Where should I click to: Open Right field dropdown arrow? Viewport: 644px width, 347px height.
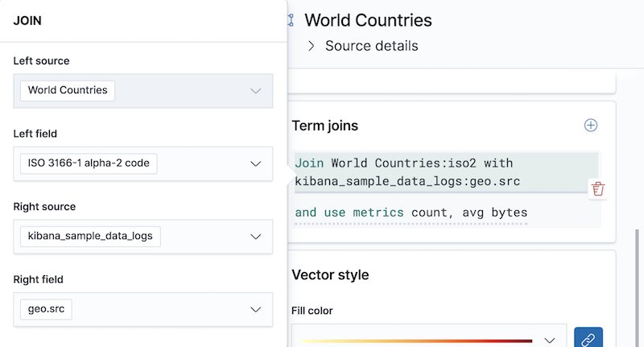coord(256,309)
